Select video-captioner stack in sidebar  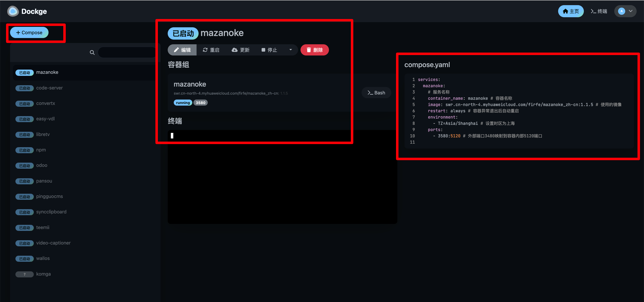pyautogui.click(x=53, y=243)
